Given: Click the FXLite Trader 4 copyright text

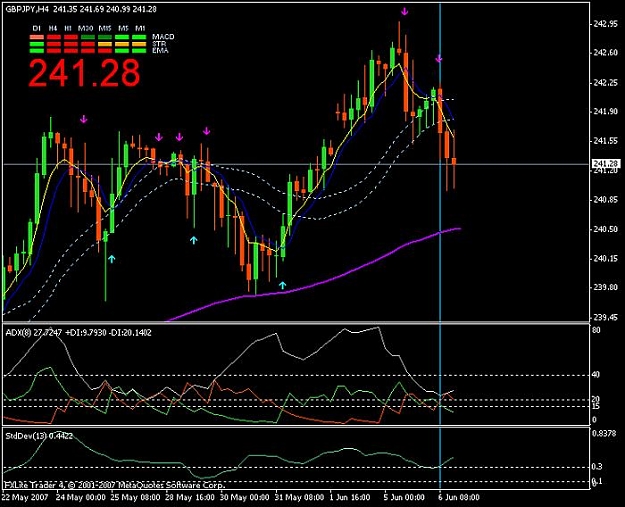Looking at the screenshot, I should pos(114,485).
